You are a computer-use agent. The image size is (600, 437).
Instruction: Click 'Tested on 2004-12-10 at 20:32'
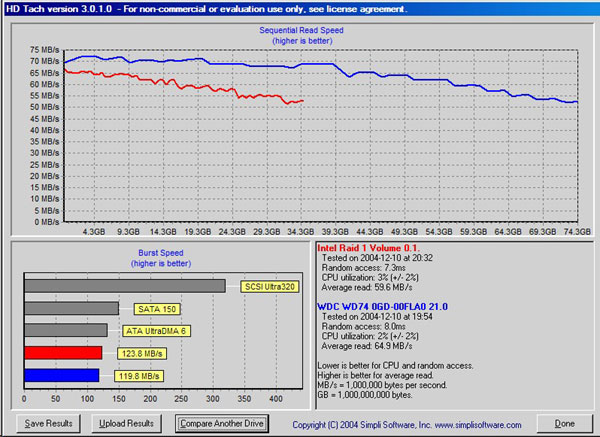pyautogui.click(x=377, y=258)
